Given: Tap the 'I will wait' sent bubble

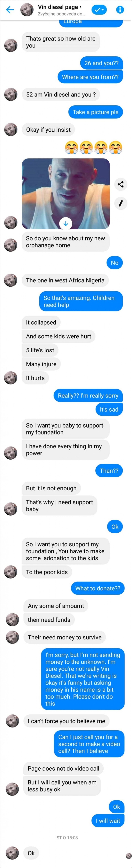Looking at the screenshot, I should [108, 821].
